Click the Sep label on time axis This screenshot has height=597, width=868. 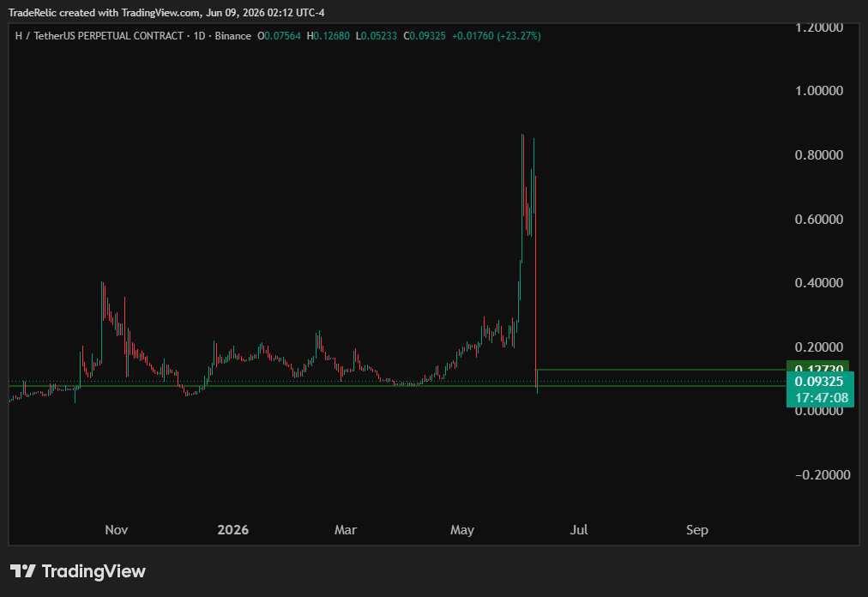coord(697,530)
